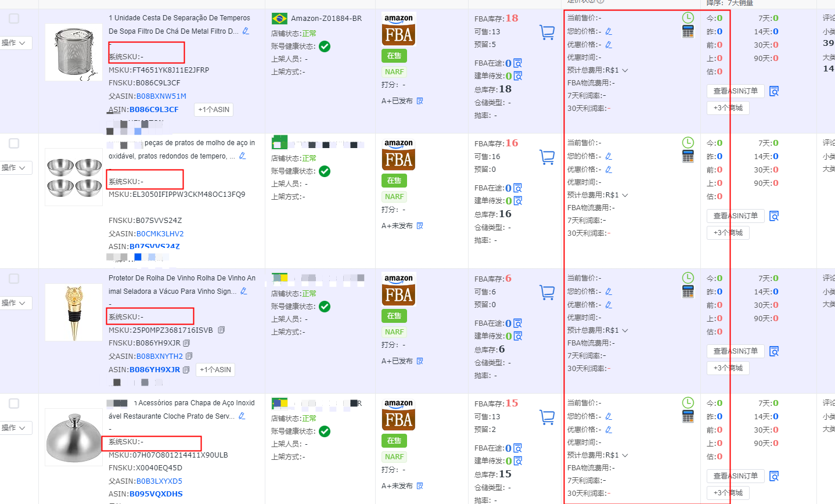The height and width of the screenshot is (504, 835).
Task: Click today's sales value in first row
Action: [x=720, y=19]
